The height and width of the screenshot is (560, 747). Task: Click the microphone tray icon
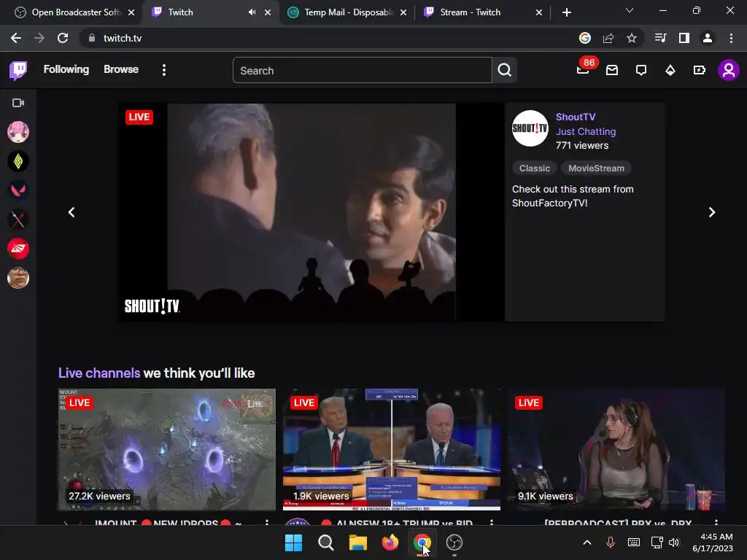pyautogui.click(x=611, y=542)
